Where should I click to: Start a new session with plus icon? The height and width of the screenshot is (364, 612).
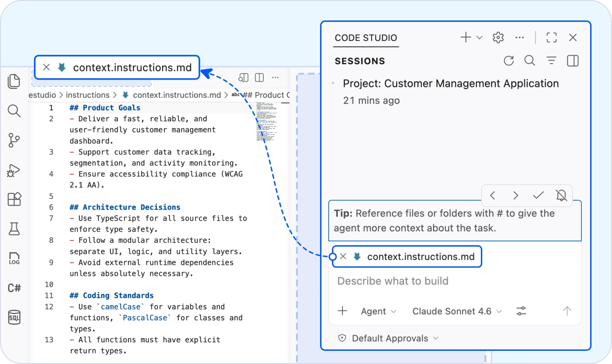tap(466, 37)
